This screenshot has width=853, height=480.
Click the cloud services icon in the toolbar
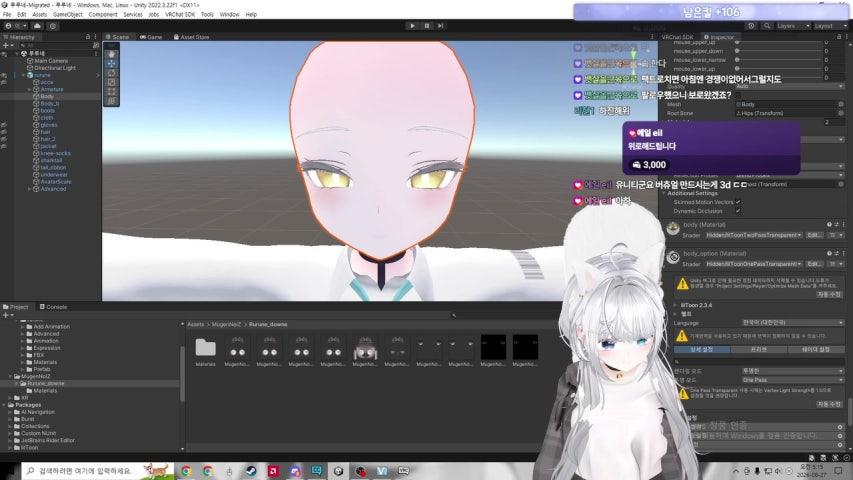point(37,26)
